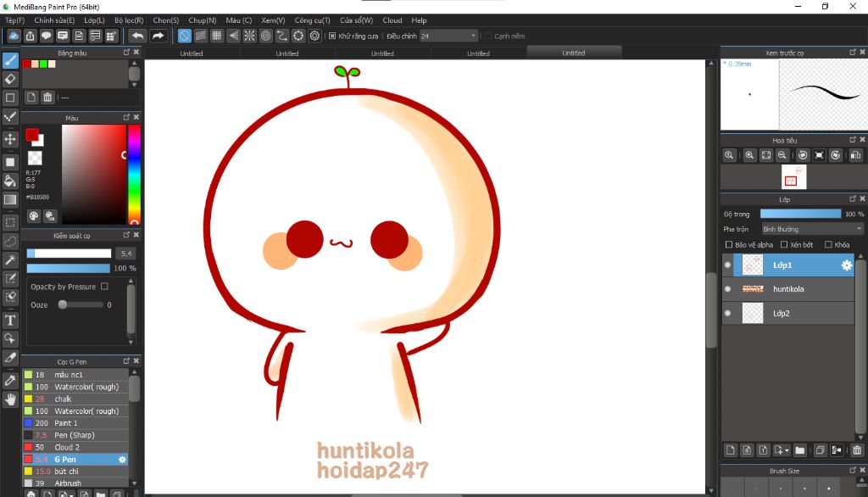Zoom out on the navigator panel
This screenshot has height=497, width=868.
(782, 155)
